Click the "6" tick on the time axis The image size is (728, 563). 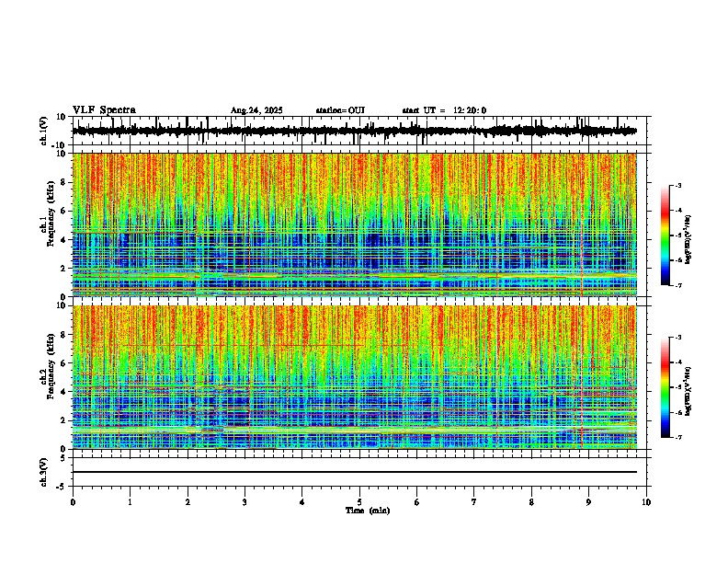pos(417,502)
